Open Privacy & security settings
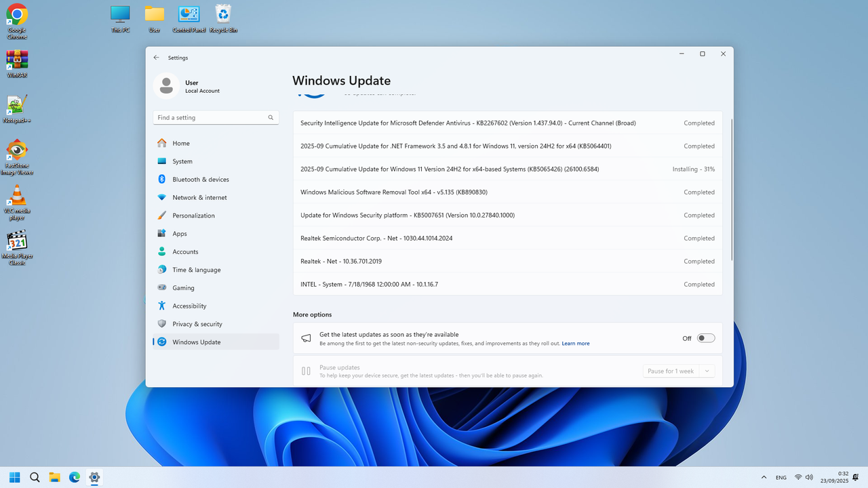Screen dimensions: 868x488 tap(216, 324)
